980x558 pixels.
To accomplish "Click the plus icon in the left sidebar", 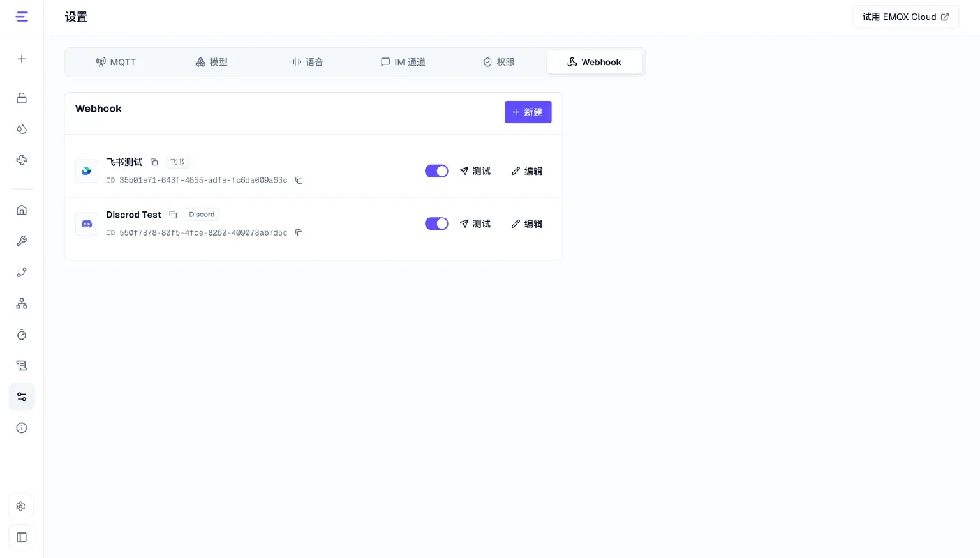I will [x=22, y=59].
